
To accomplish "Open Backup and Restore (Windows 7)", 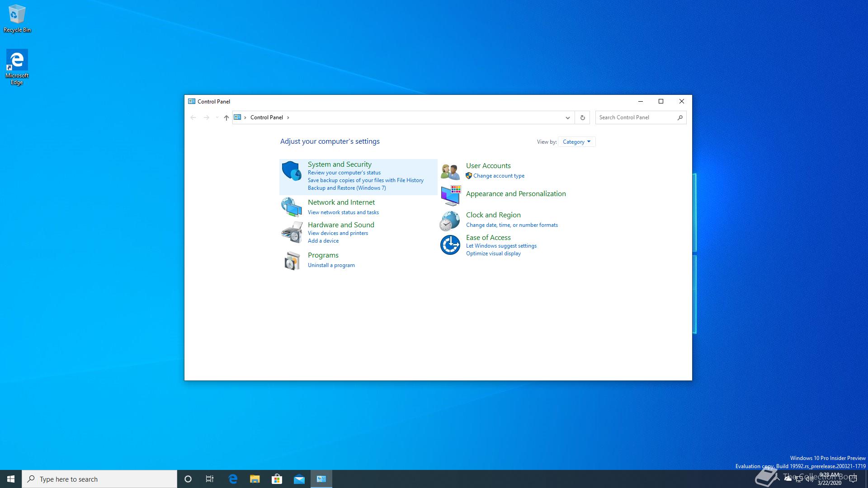I will pos(347,188).
